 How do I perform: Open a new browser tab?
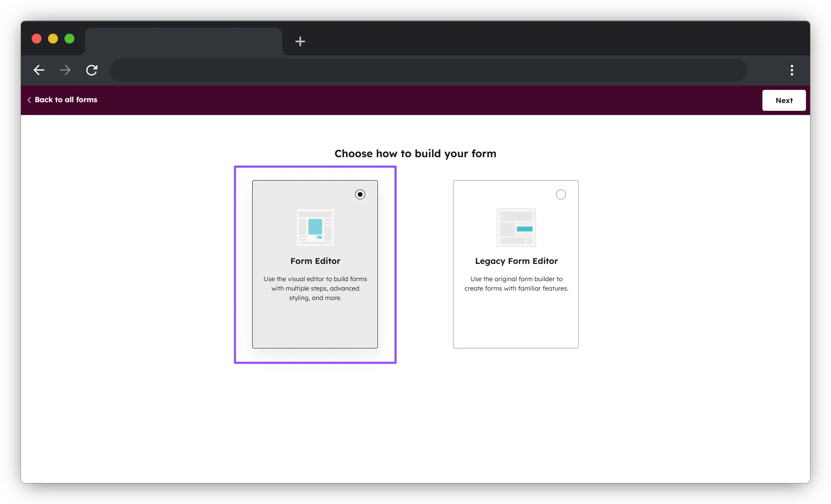pyautogui.click(x=300, y=41)
